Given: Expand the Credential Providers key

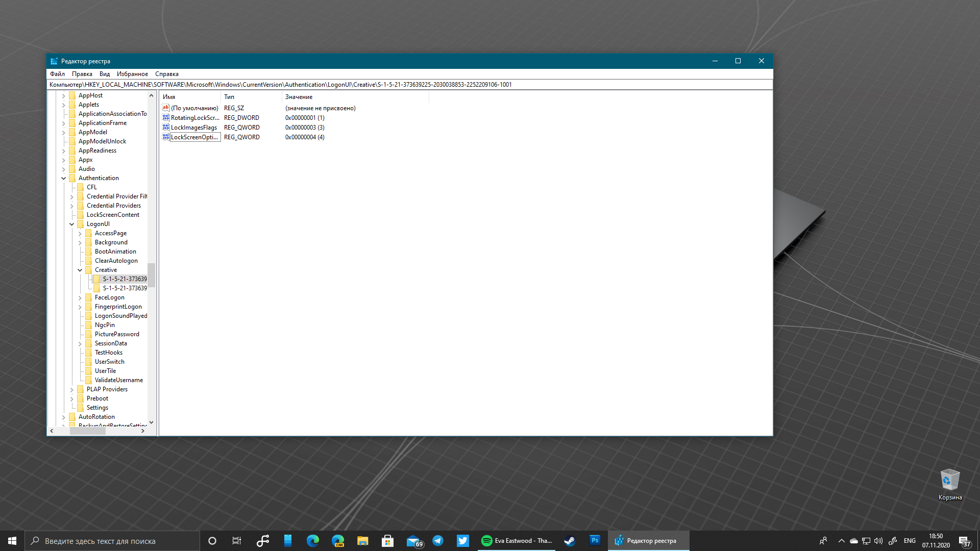Looking at the screenshot, I should tap(72, 206).
